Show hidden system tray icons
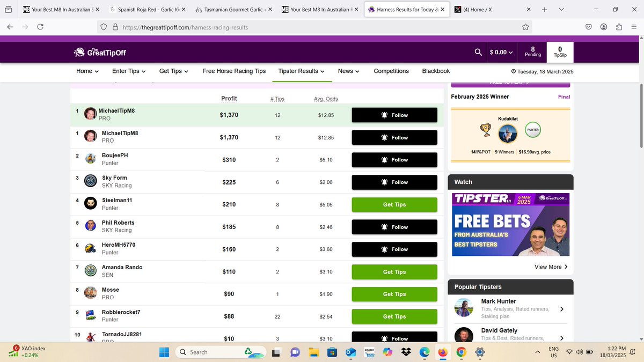Screen dimensions: 644x362 (538, 352)
